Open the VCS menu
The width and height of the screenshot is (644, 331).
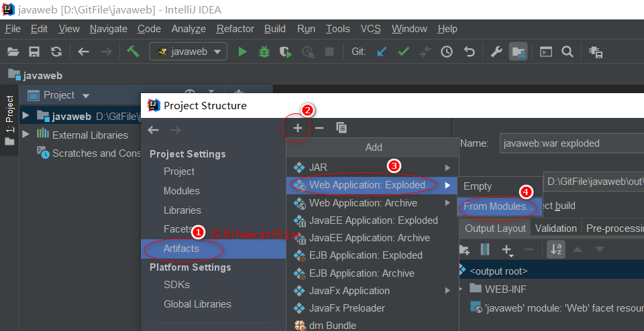click(x=371, y=29)
